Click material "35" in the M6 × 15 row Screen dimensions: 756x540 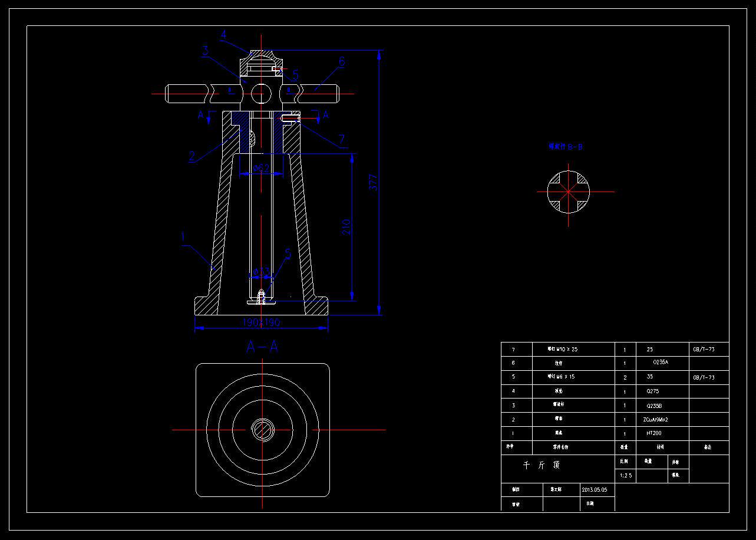click(x=650, y=377)
